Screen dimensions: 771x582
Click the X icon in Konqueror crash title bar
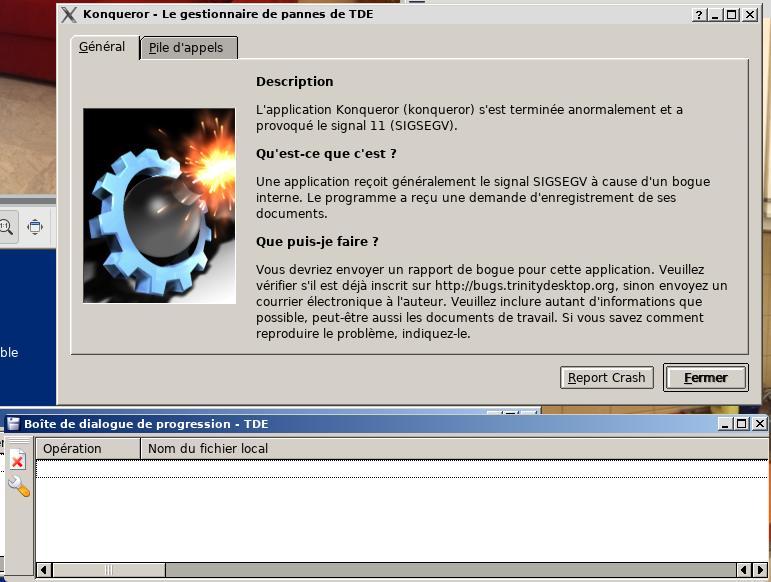(69, 15)
